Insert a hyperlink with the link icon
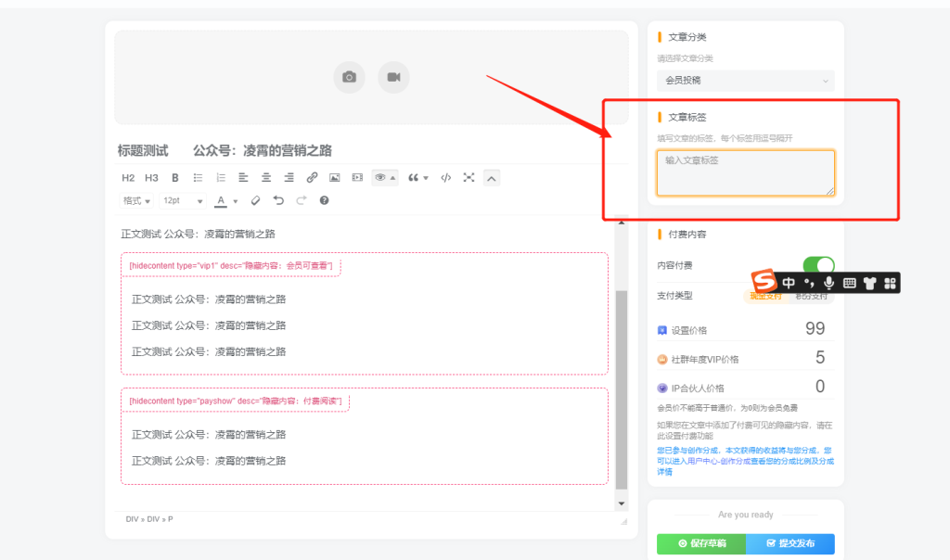The height and width of the screenshot is (560, 950). pyautogui.click(x=314, y=177)
